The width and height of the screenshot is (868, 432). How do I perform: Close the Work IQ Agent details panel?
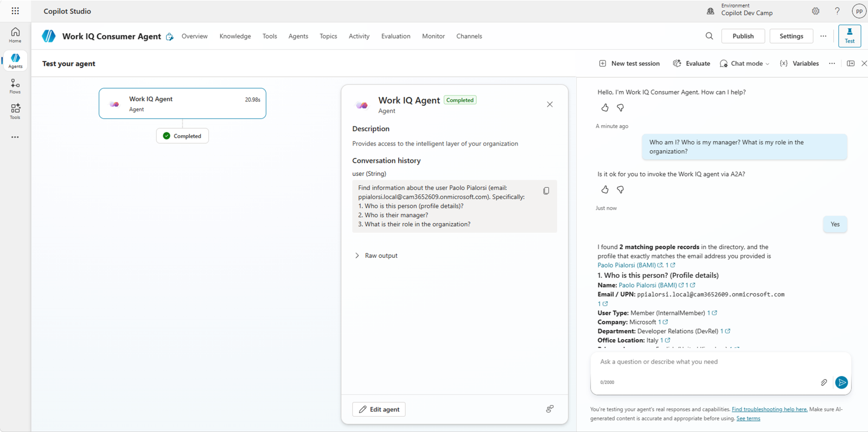pyautogui.click(x=550, y=104)
